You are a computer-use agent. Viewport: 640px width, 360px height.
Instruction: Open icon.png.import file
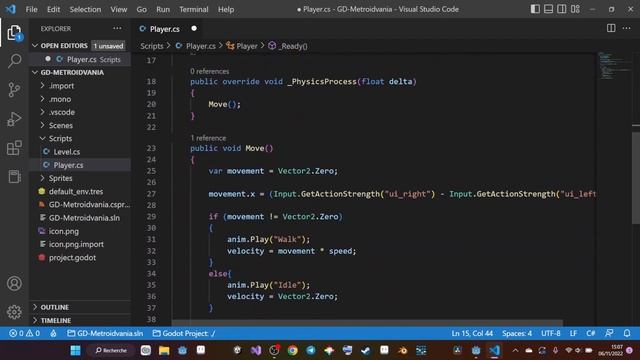pyautogui.click(x=76, y=244)
